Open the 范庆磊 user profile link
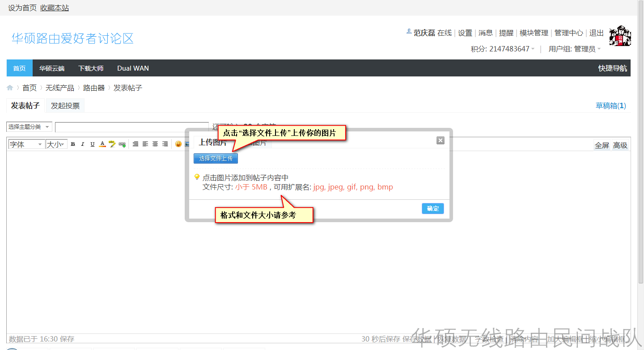Image resolution: width=644 pixels, height=350 pixels. point(424,33)
